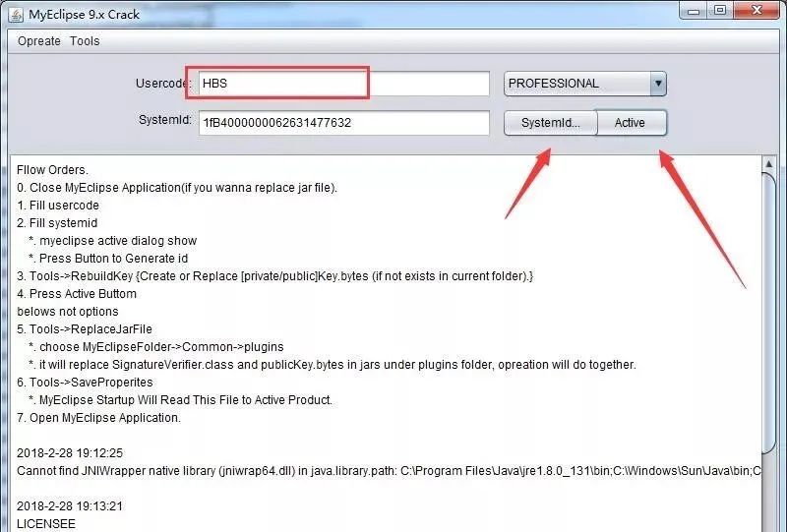Click the 2018-2-28 19:12:25 timestamp line
This screenshot has height=532, width=787.
point(69,453)
